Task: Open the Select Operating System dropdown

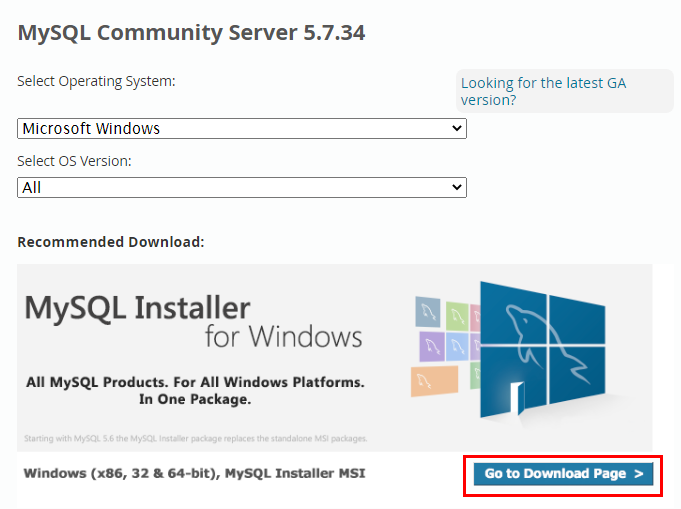Action: click(242, 129)
